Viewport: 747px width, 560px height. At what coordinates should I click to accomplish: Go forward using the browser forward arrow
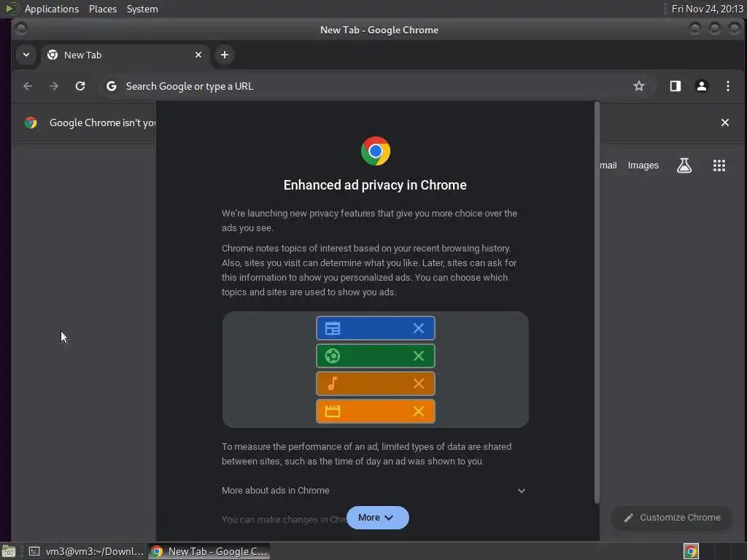54,86
